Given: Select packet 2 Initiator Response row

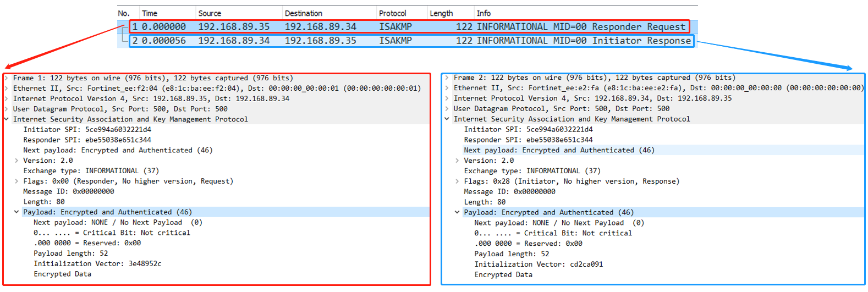Looking at the screenshot, I should 407,41.
